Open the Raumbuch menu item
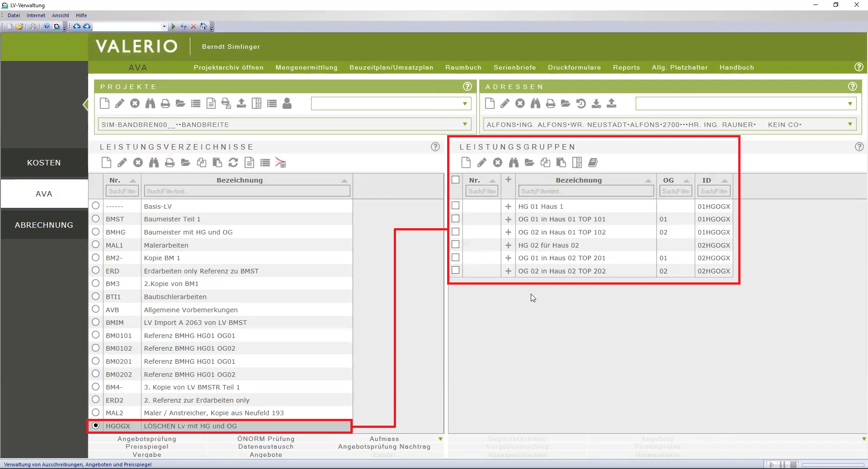The image size is (868, 469). pos(463,67)
